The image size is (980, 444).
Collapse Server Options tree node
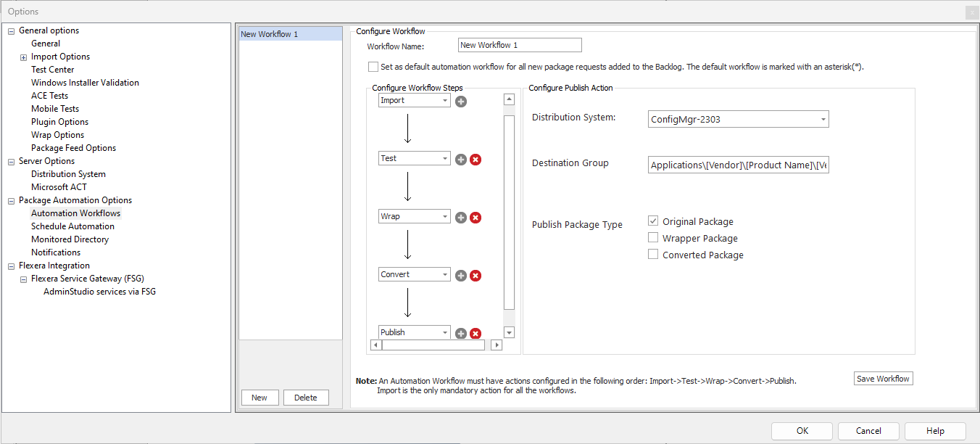tap(11, 161)
